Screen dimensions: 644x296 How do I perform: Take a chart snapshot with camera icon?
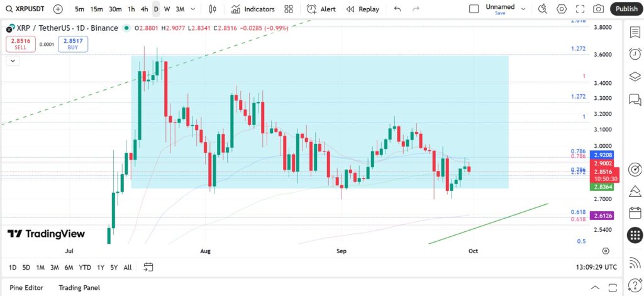(599, 9)
